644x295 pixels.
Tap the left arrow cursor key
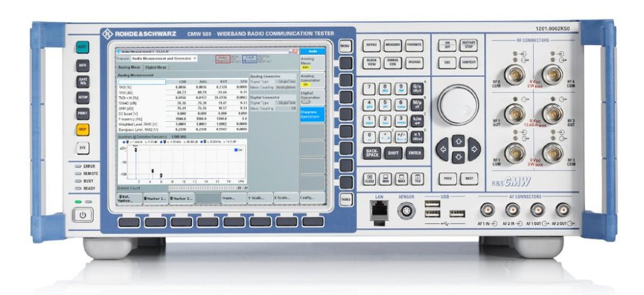(443, 149)
